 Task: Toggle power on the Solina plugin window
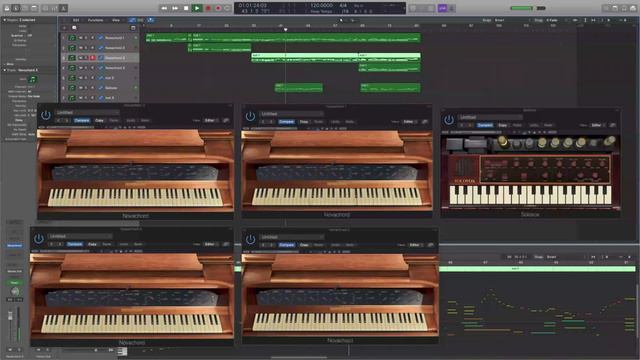tap(449, 120)
